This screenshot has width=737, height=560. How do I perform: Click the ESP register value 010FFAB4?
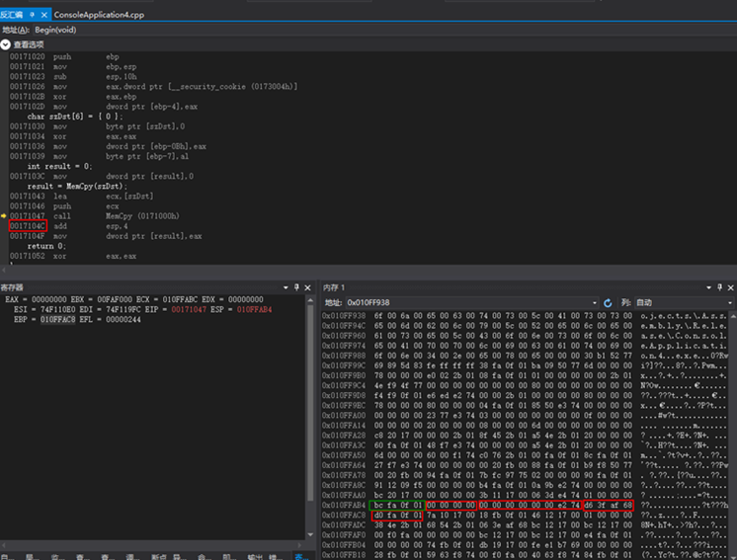[254, 309]
